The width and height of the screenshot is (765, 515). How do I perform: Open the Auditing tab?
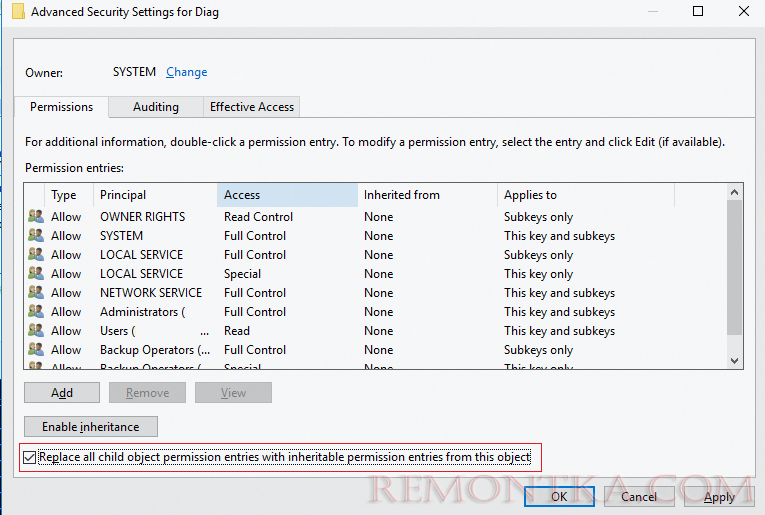[156, 107]
